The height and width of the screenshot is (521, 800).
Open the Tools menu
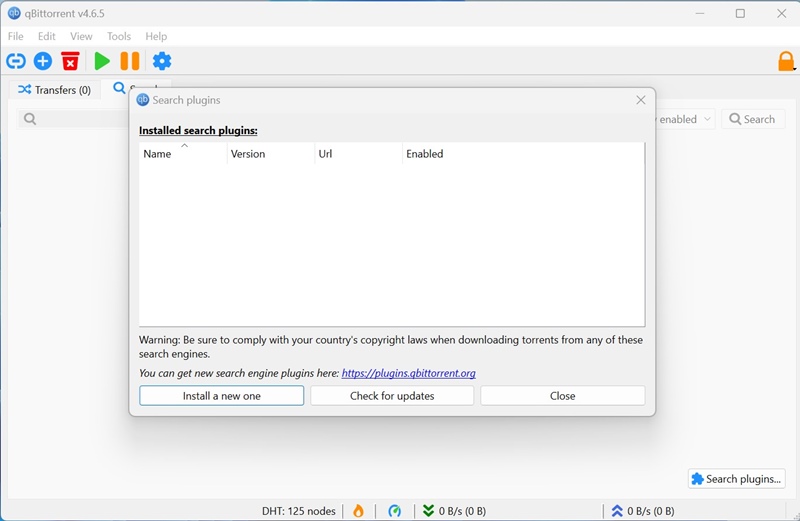pyautogui.click(x=119, y=36)
